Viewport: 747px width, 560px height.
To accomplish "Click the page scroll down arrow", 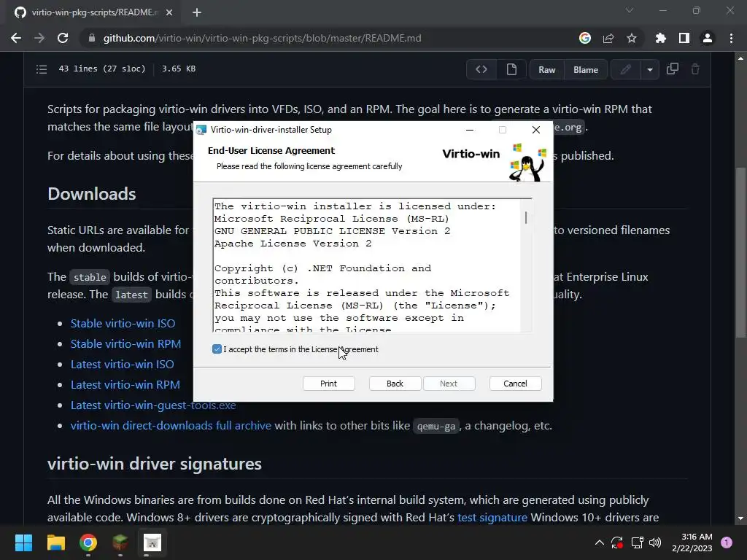I will pos(740,518).
